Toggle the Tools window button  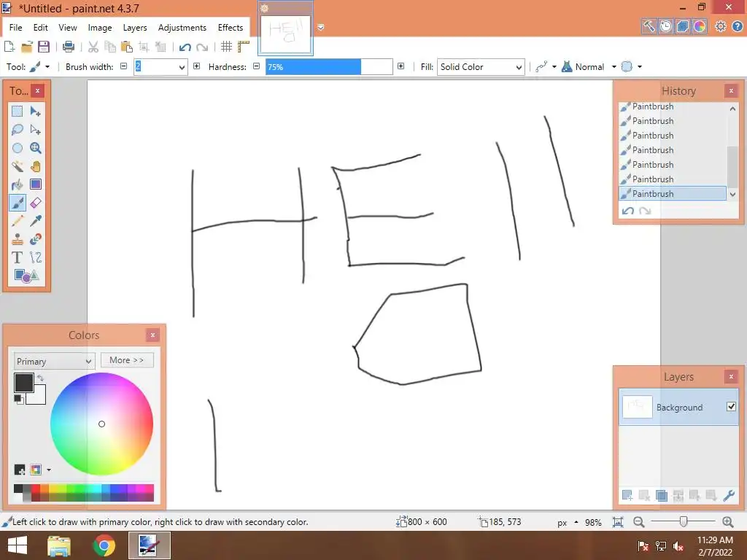tap(649, 26)
